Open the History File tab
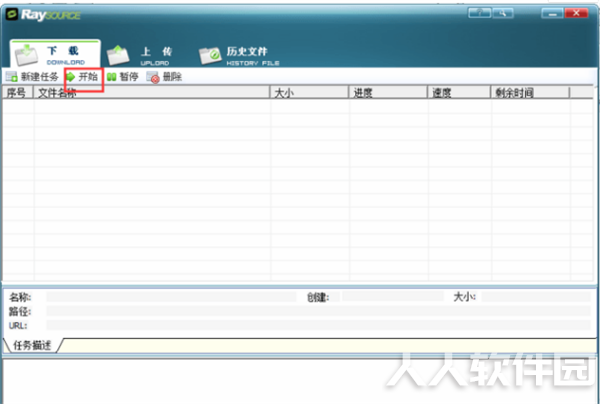The width and height of the screenshot is (600, 404). tap(239, 56)
